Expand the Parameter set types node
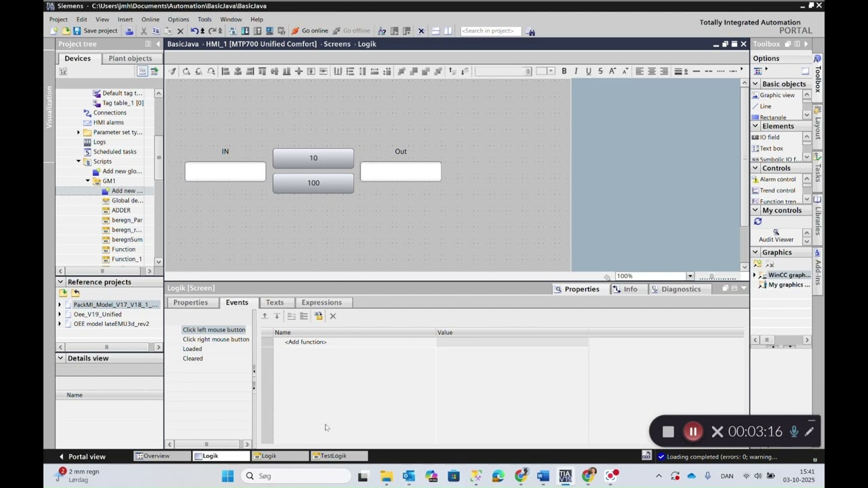Screen dimensions: 868x488 pyautogui.click(x=79, y=132)
